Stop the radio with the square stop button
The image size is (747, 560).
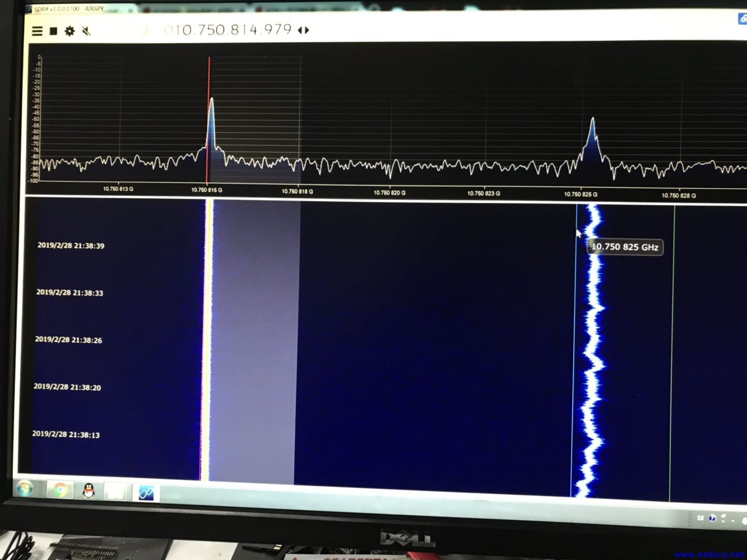click(x=53, y=32)
